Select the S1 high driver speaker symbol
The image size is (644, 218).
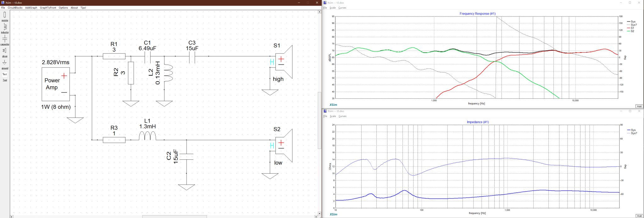tap(284, 62)
